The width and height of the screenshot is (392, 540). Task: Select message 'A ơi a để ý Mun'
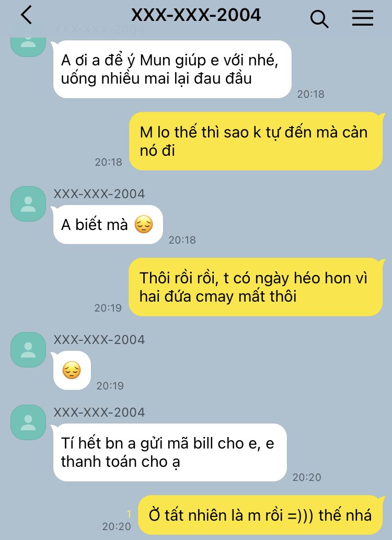(x=172, y=69)
